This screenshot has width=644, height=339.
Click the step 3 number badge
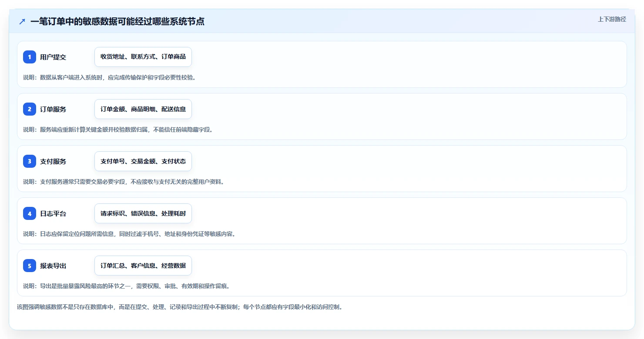click(30, 161)
